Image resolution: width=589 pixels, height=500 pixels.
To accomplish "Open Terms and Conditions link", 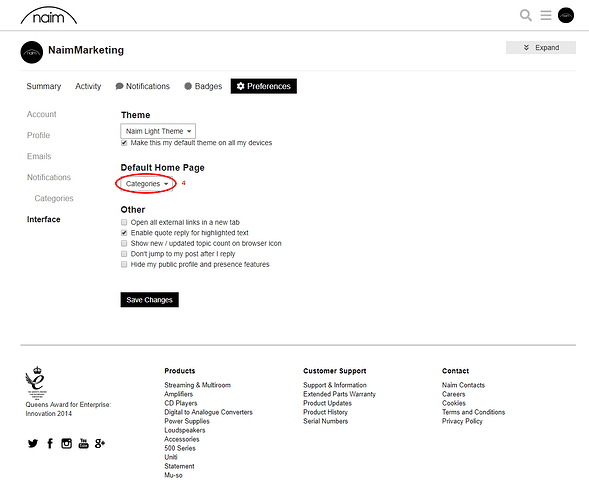I will 474,412.
